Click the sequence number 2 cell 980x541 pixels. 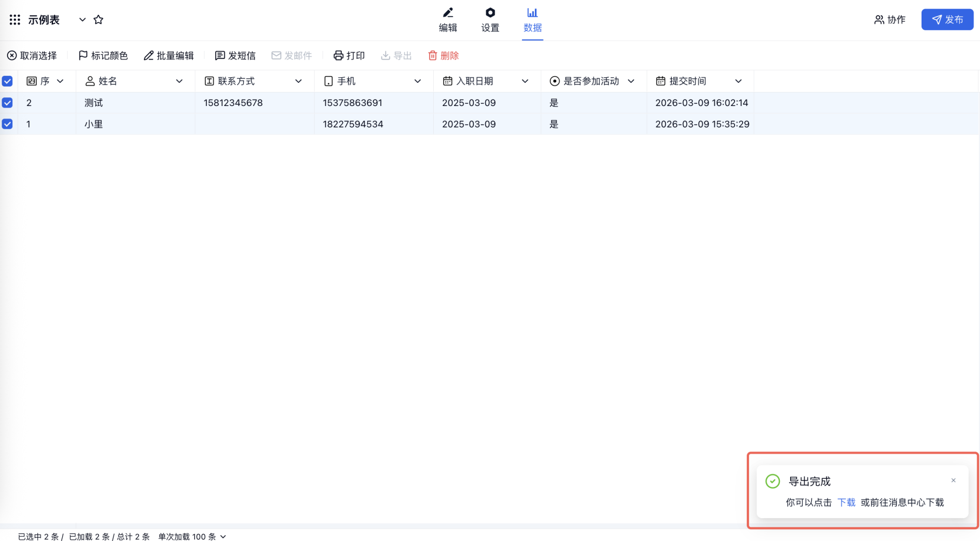tap(47, 103)
